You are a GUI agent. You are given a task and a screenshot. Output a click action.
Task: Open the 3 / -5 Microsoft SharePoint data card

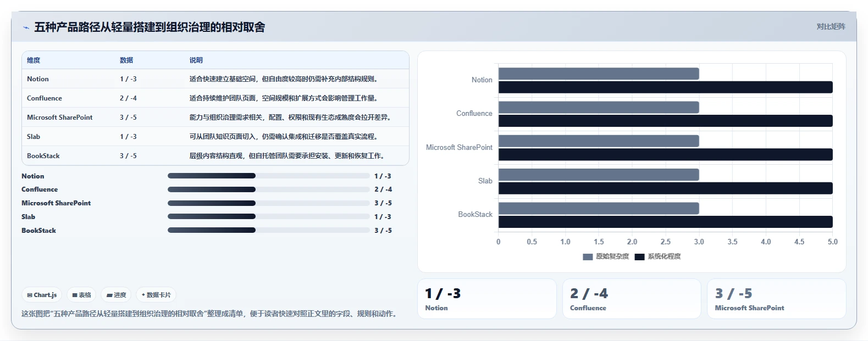point(776,299)
